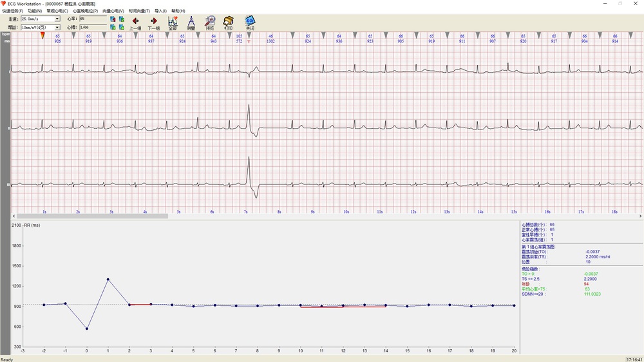
Task: Click the 关闭 close view icon
Action: [x=250, y=23]
